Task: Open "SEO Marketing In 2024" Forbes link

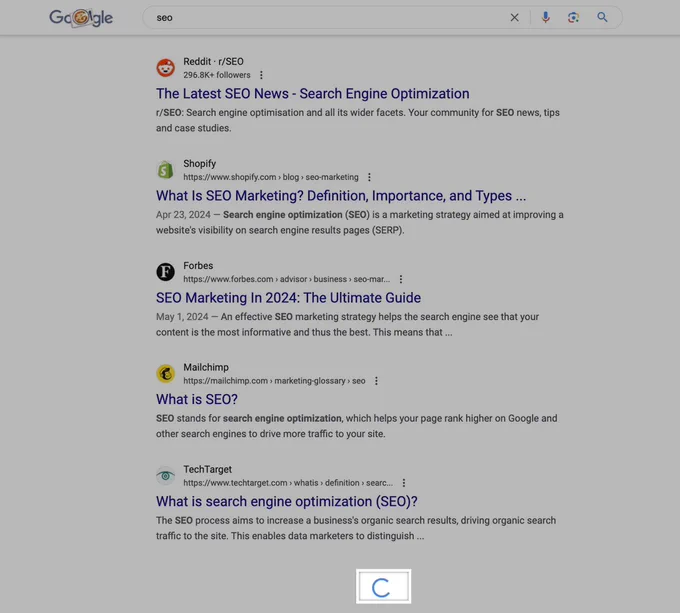Action: pos(288,298)
